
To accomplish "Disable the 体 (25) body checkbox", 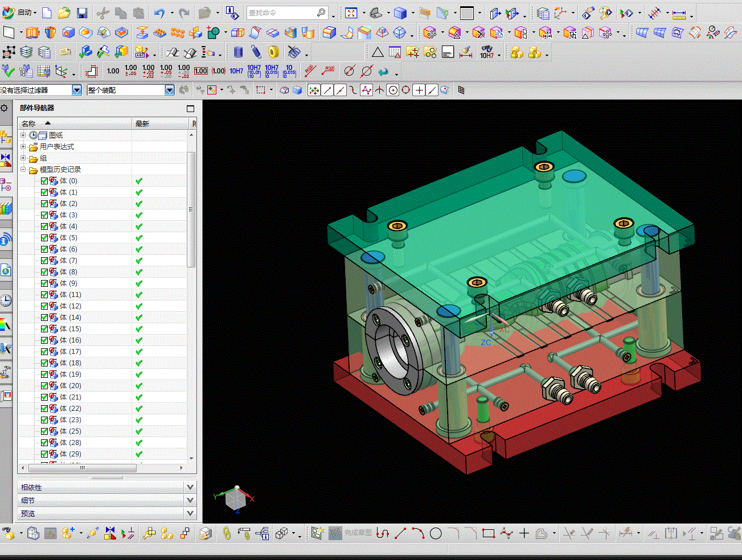I will 44,431.
